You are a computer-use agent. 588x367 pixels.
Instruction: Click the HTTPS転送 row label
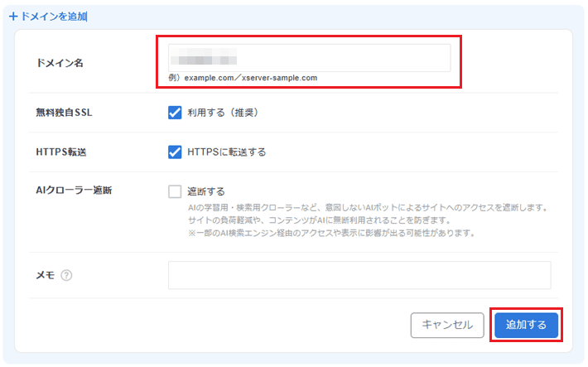point(61,152)
